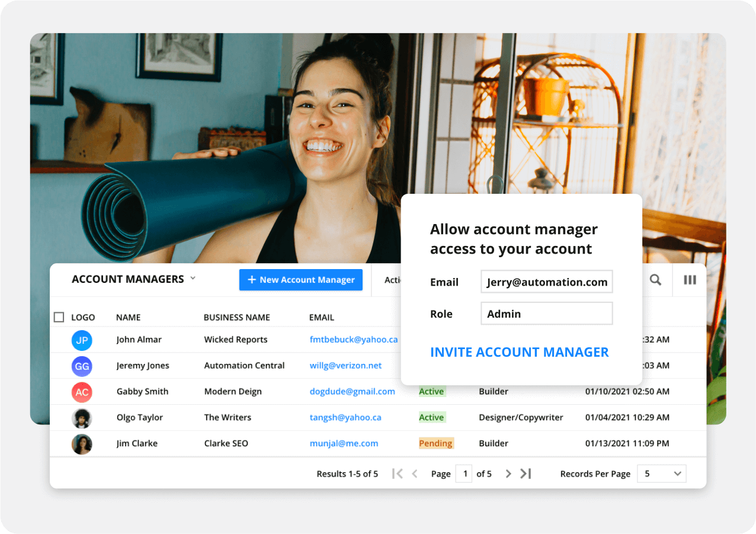Click the Email field with Jerry@automation.com
The image size is (756, 534).
[x=547, y=282]
